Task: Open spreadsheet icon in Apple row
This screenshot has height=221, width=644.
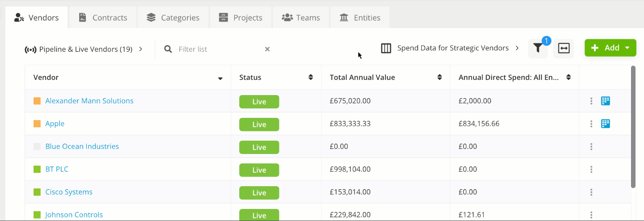Action: pyautogui.click(x=606, y=124)
